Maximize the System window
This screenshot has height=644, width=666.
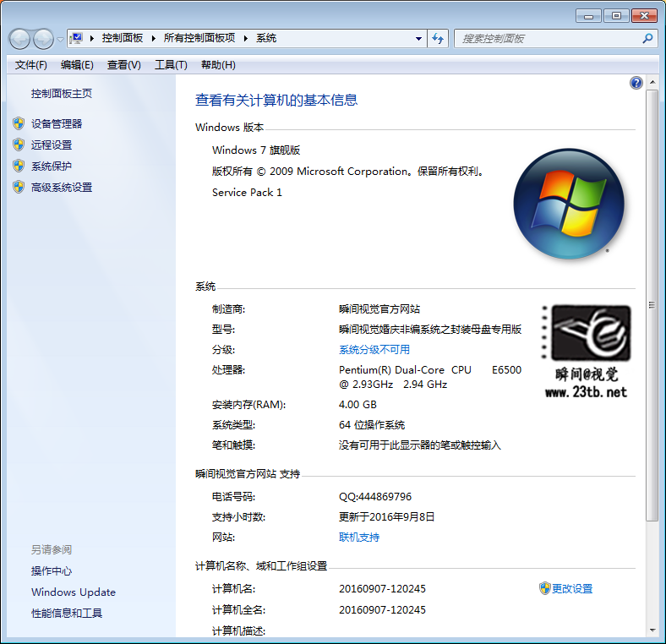[616, 16]
